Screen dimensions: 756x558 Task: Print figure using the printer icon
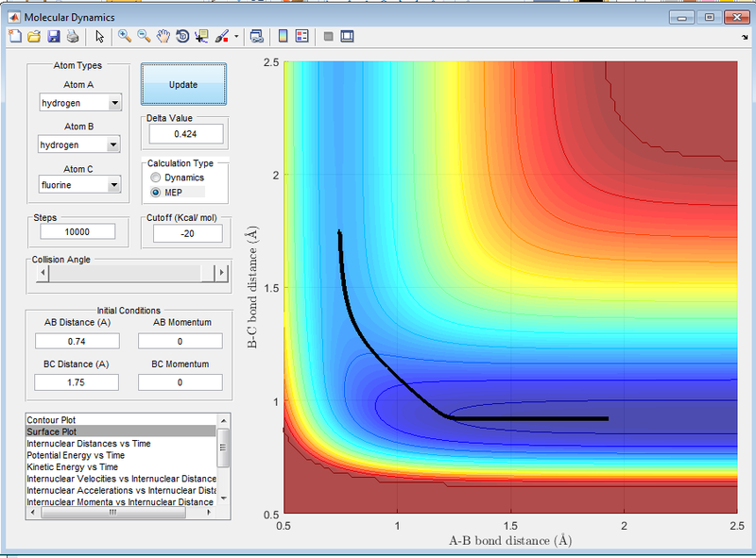coord(73,36)
